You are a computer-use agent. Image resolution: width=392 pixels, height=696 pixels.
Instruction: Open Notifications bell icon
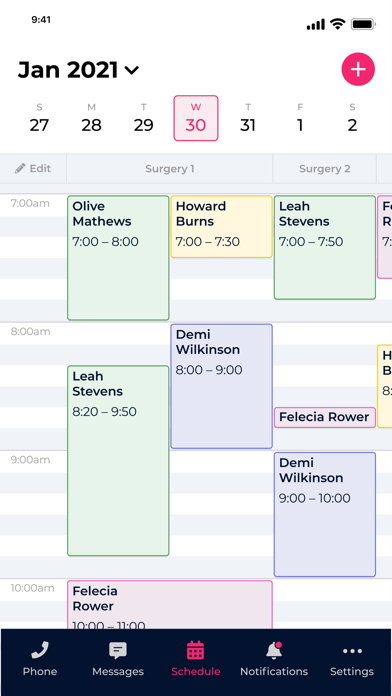274,651
